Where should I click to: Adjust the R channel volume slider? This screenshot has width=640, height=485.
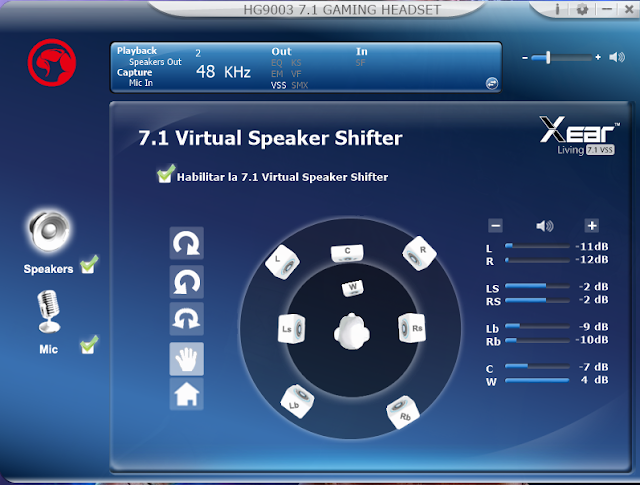[x=537, y=260]
